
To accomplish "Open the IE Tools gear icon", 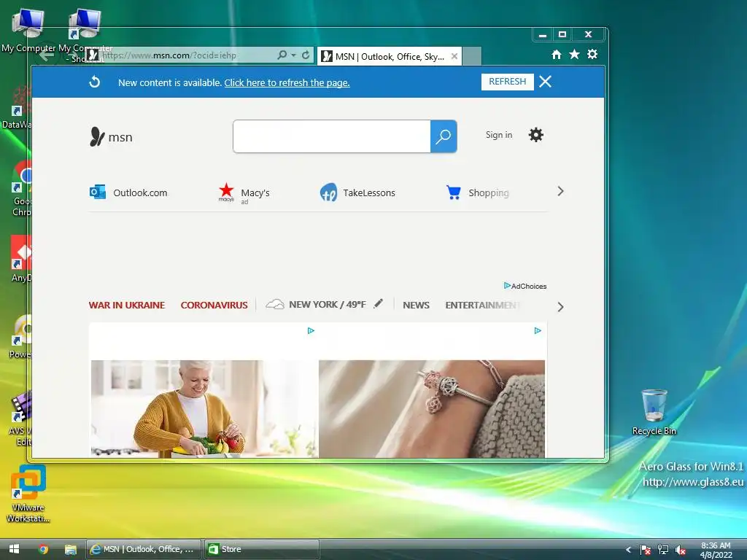I will pos(592,54).
